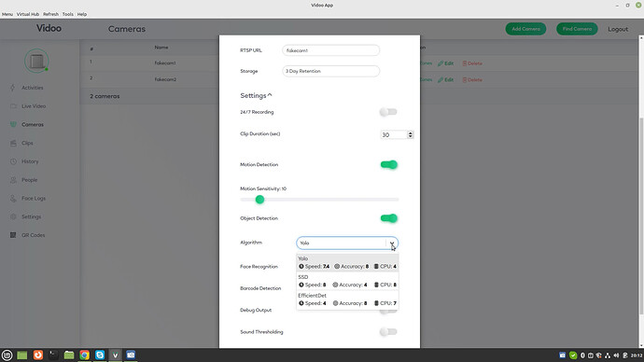Enable the 24/7 Recording toggle
The height and width of the screenshot is (362, 644).
pos(388,112)
